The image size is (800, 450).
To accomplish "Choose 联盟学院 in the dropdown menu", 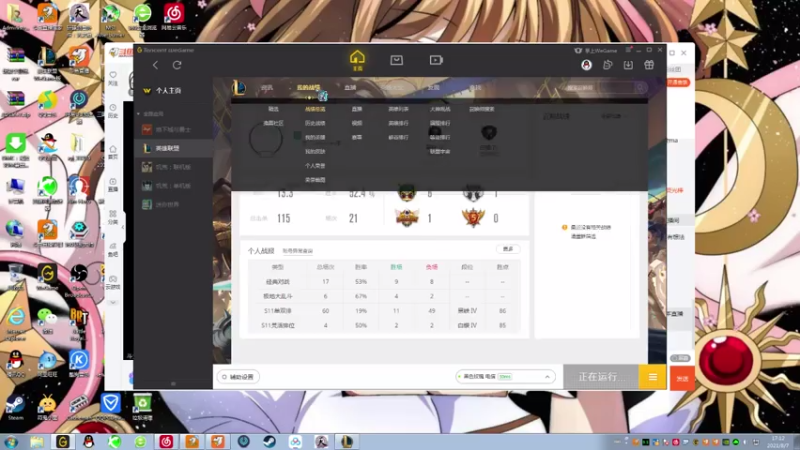I will coord(440,152).
